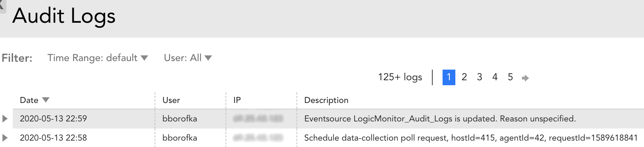Jump to page 4 of logs
644x147 pixels.
click(x=495, y=77)
